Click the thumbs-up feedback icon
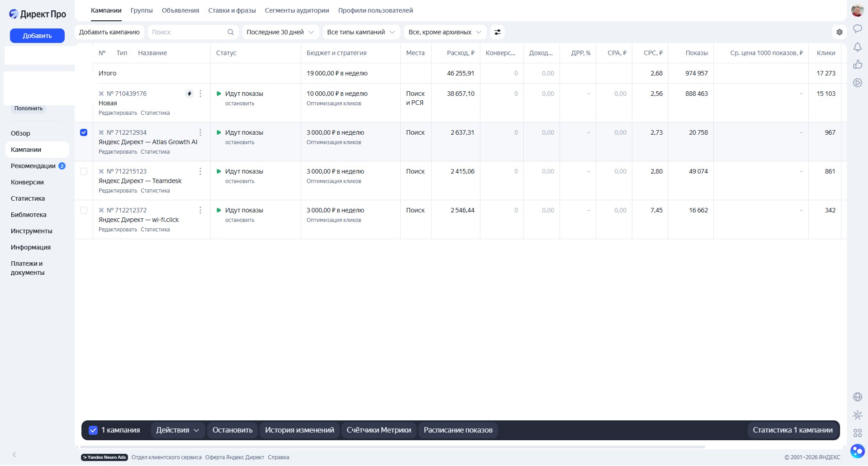Screen dimensions: 868x466 pyautogui.click(x=857, y=65)
